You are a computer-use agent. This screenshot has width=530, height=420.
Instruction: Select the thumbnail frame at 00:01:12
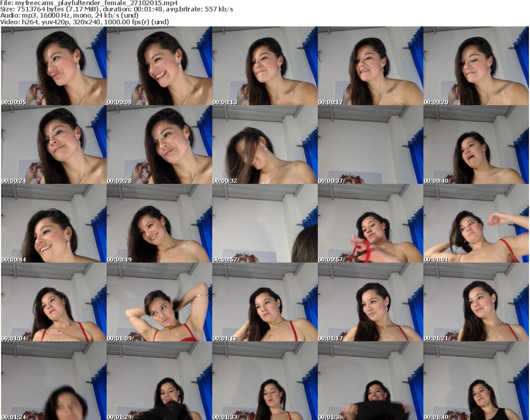coord(264,302)
